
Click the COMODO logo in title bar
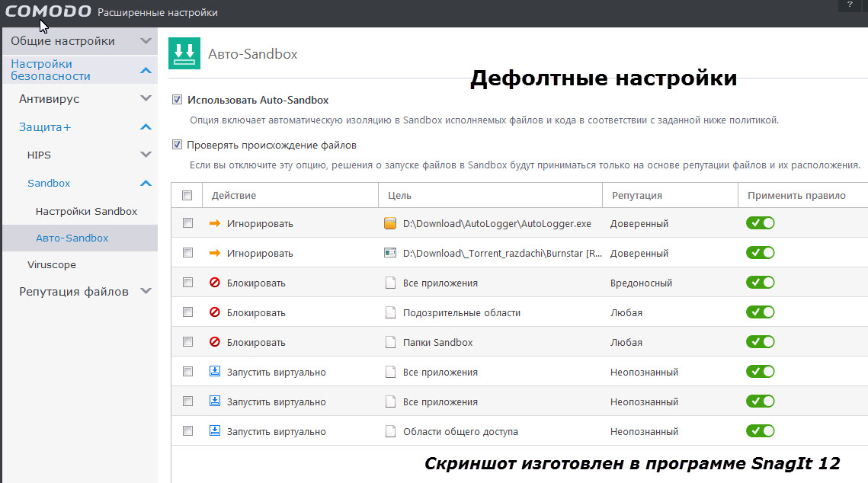pos(47,11)
